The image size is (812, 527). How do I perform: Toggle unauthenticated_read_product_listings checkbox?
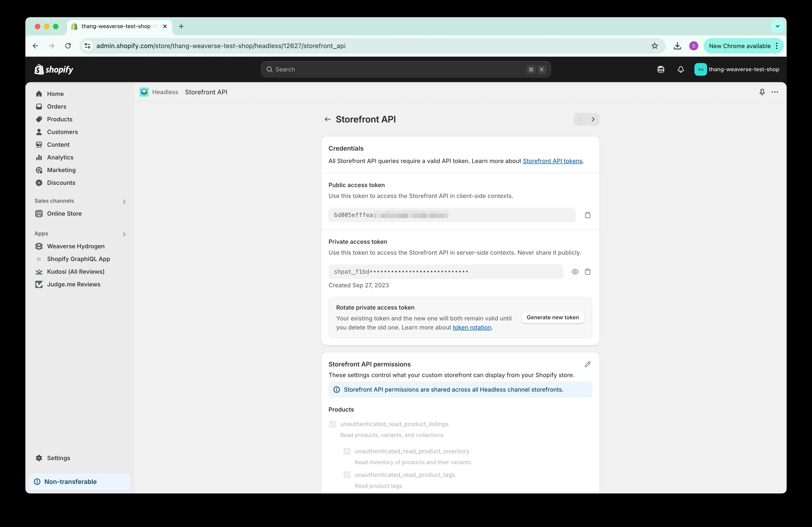[332, 424]
